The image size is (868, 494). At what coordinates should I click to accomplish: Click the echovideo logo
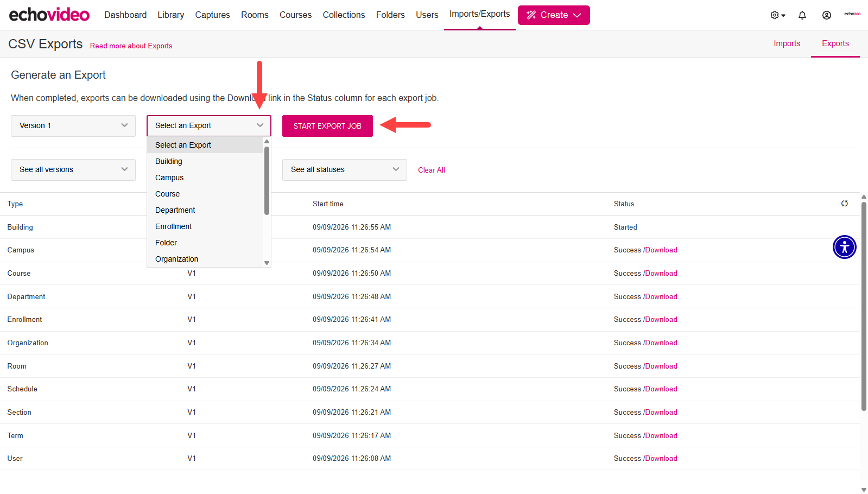point(49,15)
